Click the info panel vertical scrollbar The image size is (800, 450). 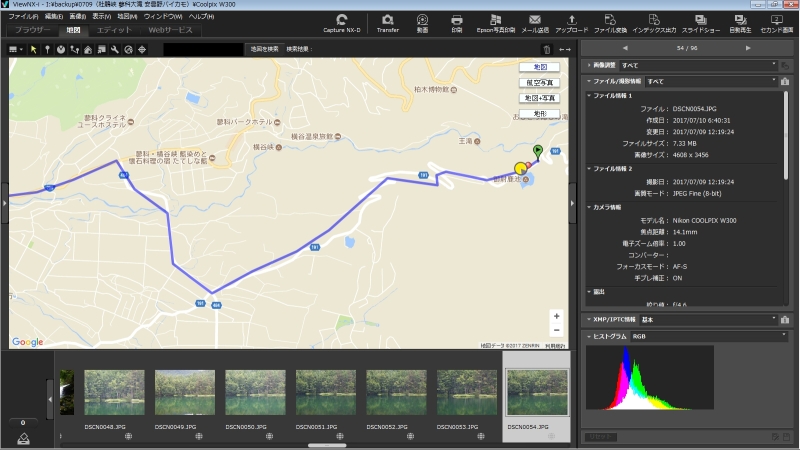click(x=786, y=136)
